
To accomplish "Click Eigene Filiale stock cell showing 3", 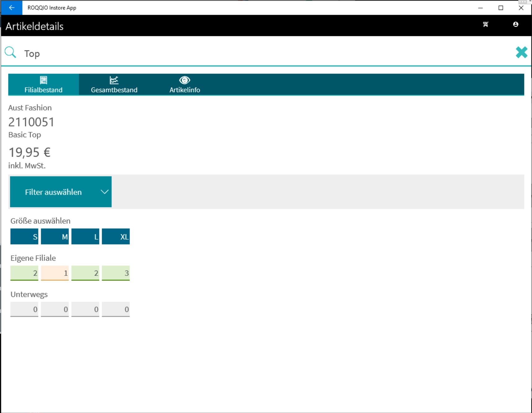I will [116, 273].
